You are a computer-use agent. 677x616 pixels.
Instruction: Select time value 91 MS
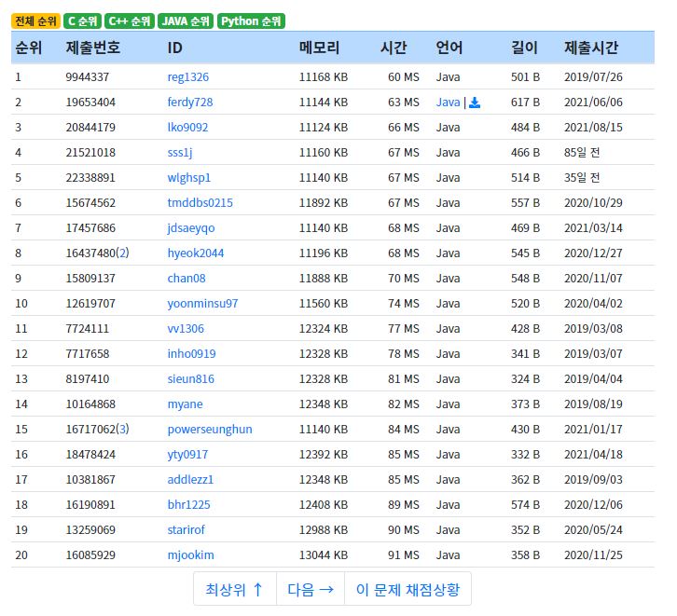(403, 555)
